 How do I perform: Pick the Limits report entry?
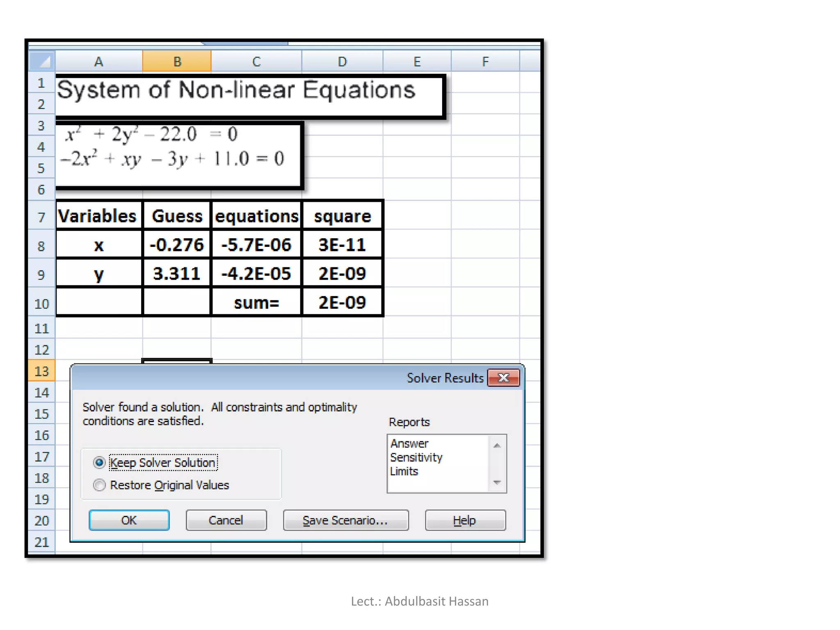404,471
